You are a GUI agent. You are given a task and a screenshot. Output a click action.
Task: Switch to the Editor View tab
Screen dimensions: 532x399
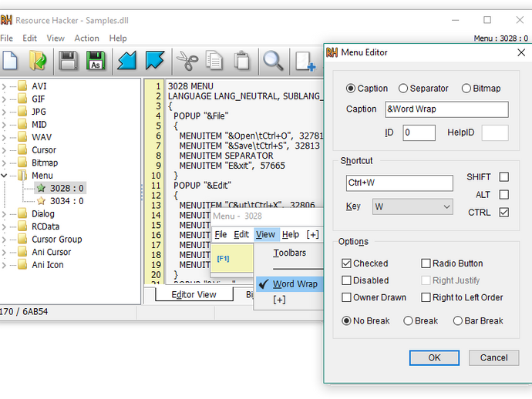pyautogui.click(x=194, y=294)
